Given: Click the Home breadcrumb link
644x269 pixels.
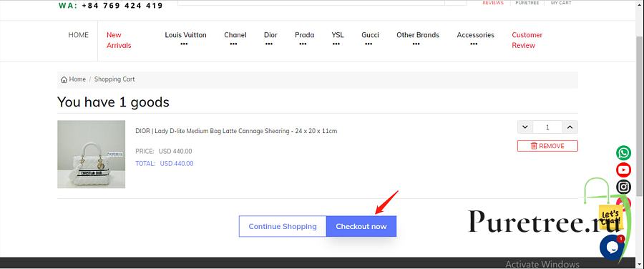Looking at the screenshot, I should point(77,79).
